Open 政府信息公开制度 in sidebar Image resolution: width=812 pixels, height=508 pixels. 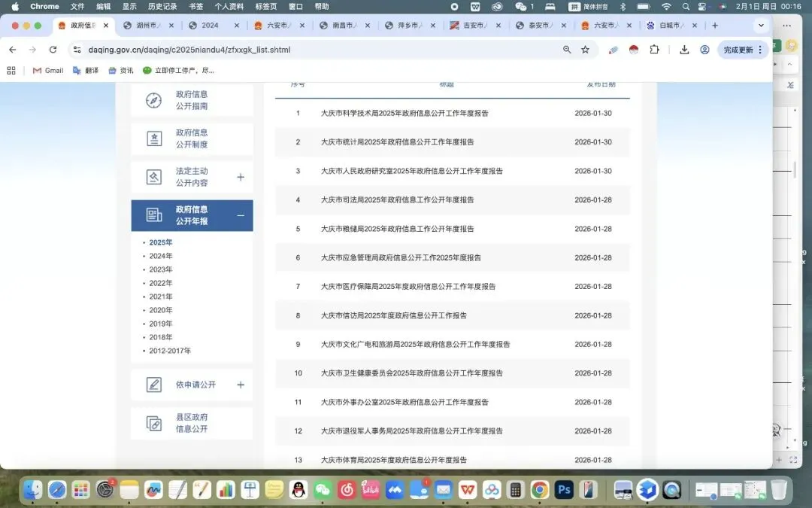pos(192,138)
